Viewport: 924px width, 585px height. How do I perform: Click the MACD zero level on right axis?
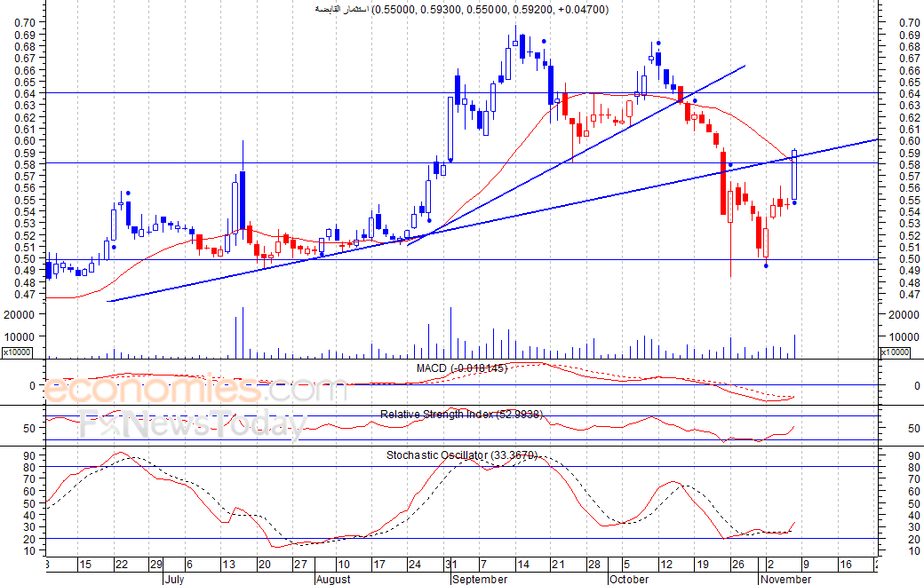pyautogui.click(x=917, y=386)
